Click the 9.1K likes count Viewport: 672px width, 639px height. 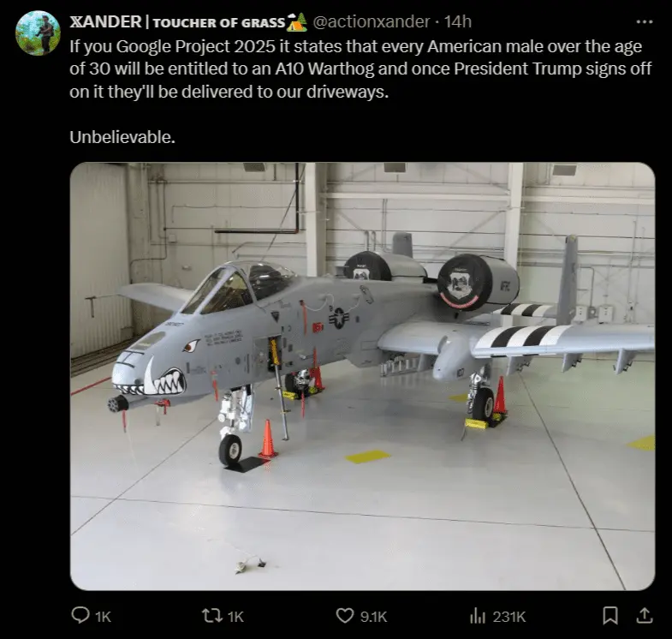[x=374, y=616]
